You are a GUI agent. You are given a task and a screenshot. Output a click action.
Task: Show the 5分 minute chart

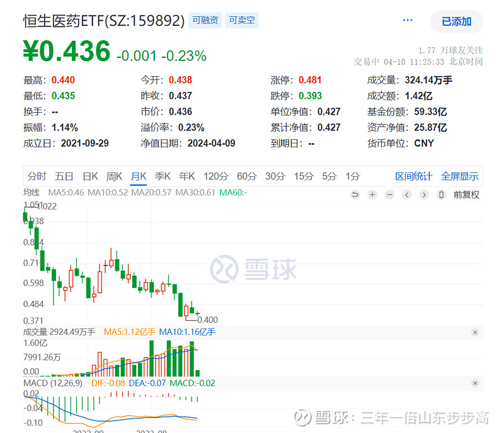pos(329,176)
